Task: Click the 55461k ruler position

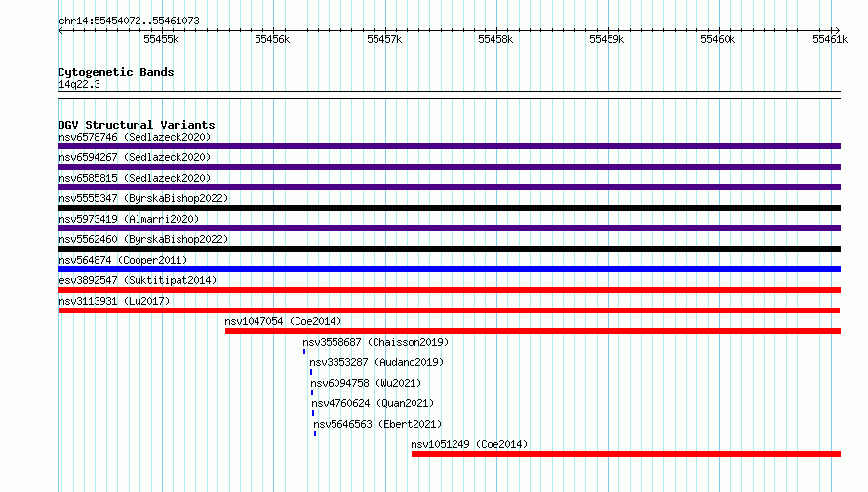Action: [x=830, y=39]
